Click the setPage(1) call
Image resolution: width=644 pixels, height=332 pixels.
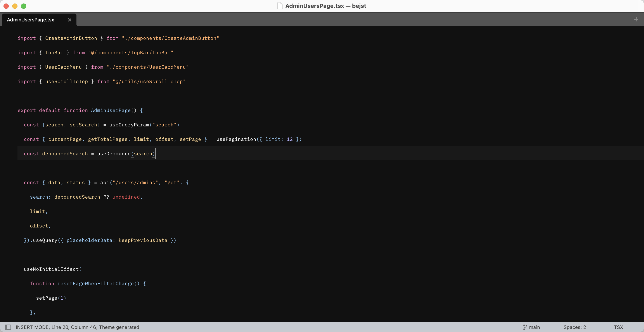51,298
